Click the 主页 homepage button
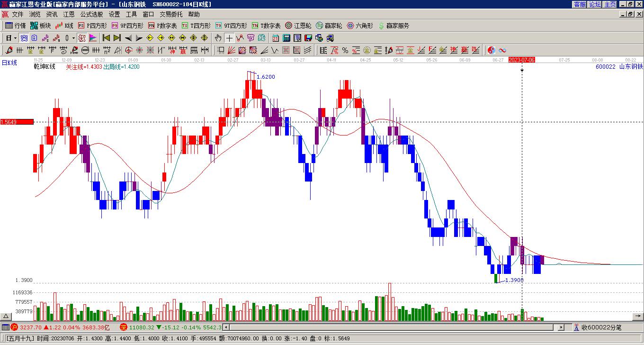 coord(610,4)
